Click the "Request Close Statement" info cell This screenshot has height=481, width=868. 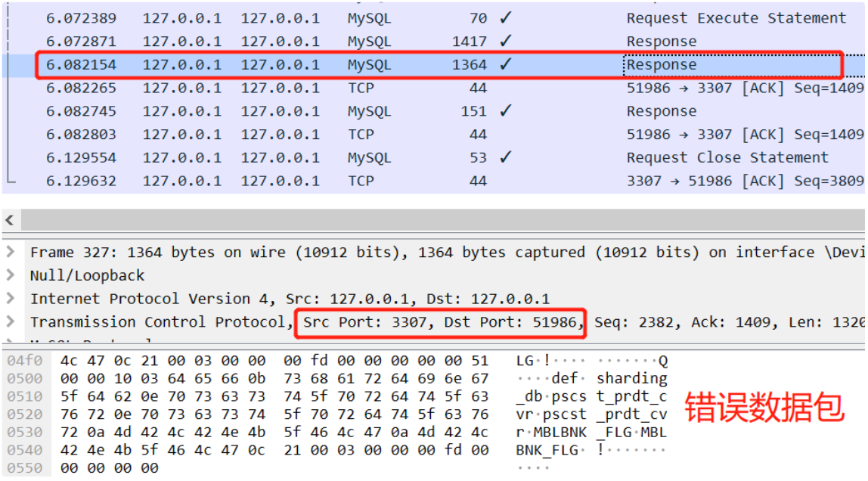pyautogui.click(x=727, y=158)
